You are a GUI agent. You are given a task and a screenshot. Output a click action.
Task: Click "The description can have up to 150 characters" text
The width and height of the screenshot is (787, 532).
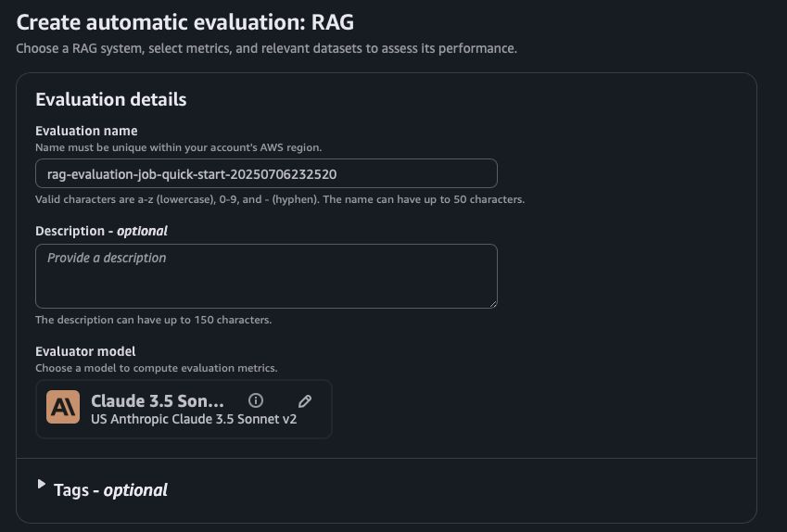tap(153, 320)
